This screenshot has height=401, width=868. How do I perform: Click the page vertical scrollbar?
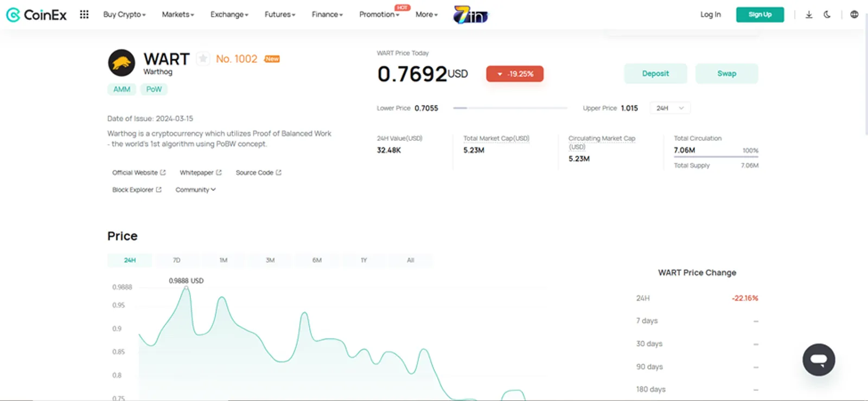point(866,76)
